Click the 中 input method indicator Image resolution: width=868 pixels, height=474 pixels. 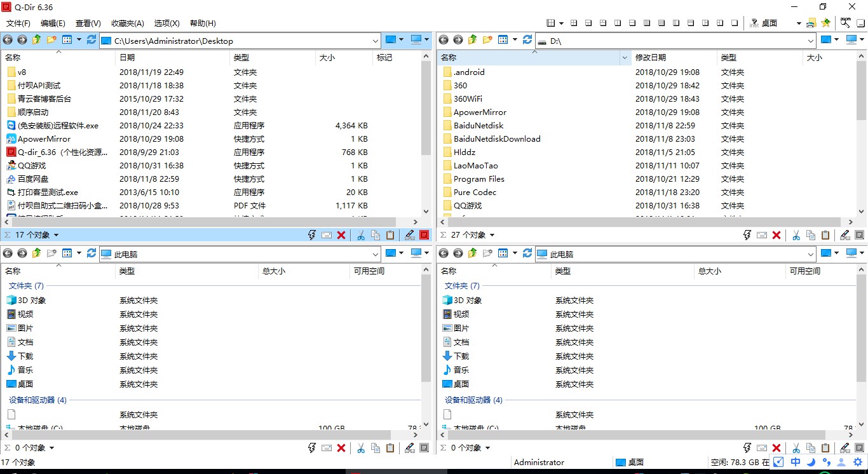click(x=796, y=463)
